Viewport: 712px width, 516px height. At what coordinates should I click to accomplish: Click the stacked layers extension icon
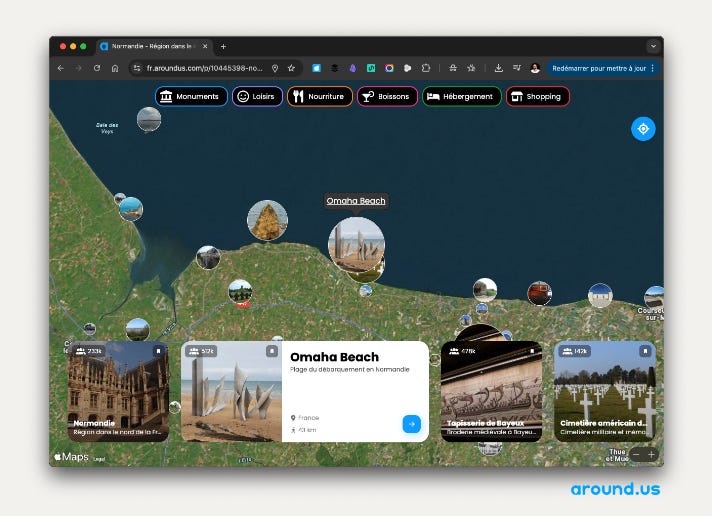(334, 68)
